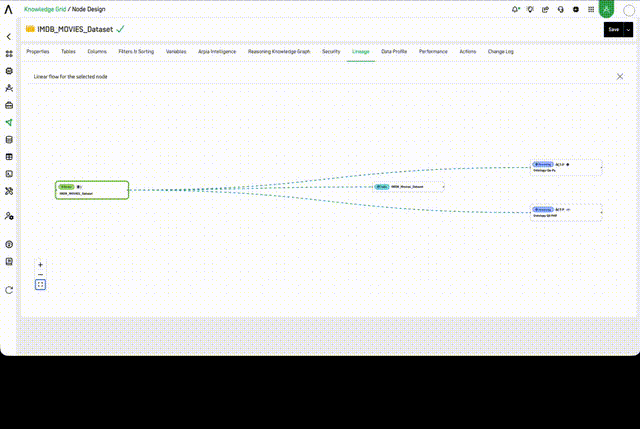Image resolution: width=640 pixels, height=429 pixels.
Task: Select the upper blue-tagged Ontology node
Action: pyautogui.click(x=566, y=167)
